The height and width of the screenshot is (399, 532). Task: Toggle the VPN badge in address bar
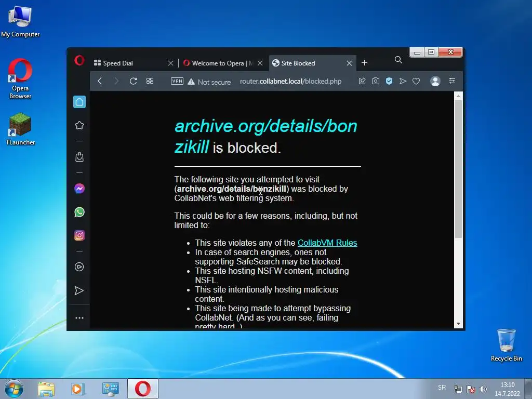pyautogui.click(x=177, y=81)
